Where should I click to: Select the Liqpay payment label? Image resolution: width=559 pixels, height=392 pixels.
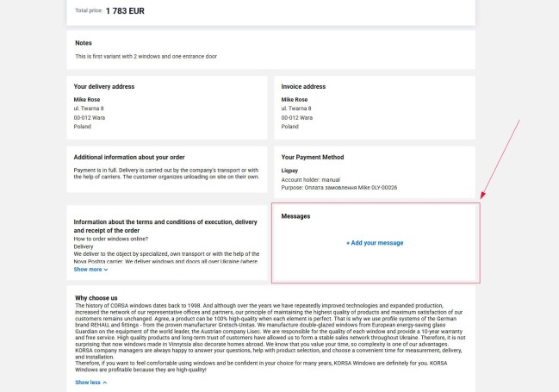point(289,171)
